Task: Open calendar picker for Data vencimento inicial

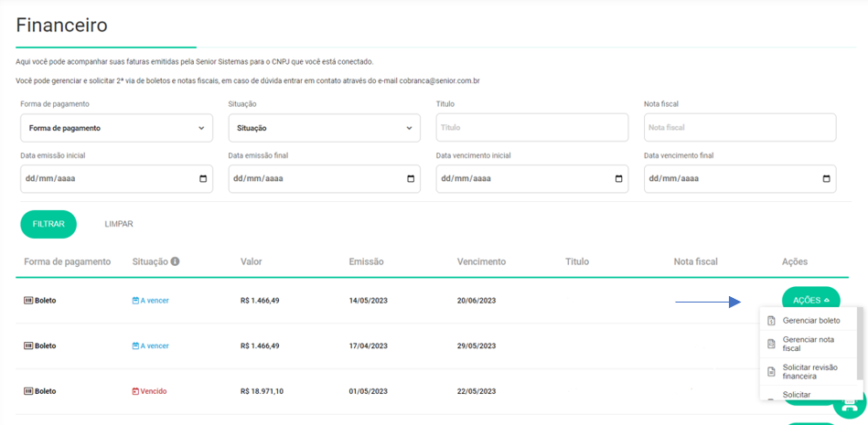Action: [x=618, y=179]
